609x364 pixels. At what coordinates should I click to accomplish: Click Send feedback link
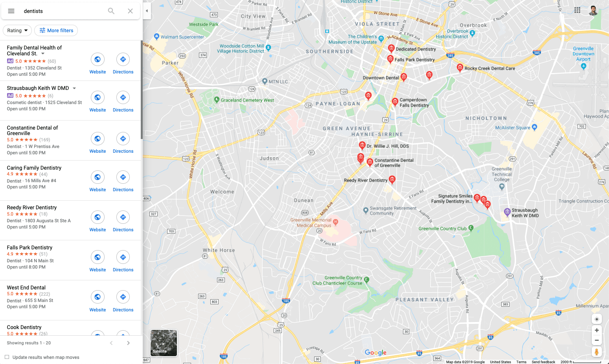(x=543, y=362)
